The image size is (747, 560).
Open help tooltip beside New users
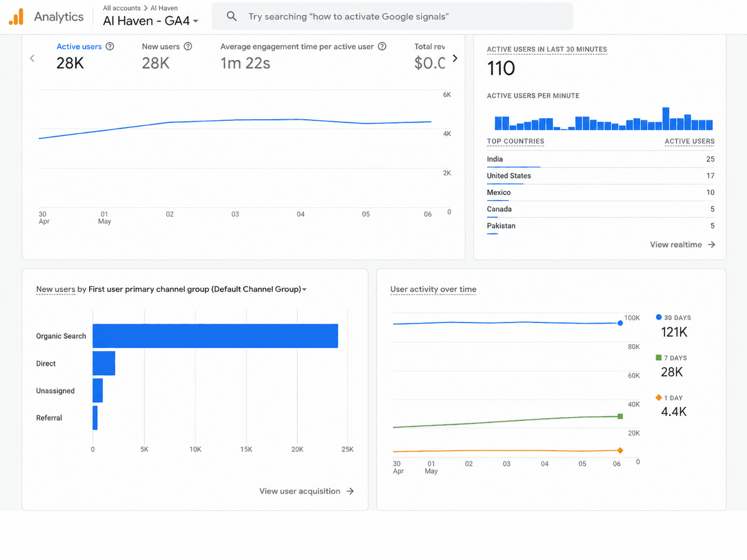point(188,46)
